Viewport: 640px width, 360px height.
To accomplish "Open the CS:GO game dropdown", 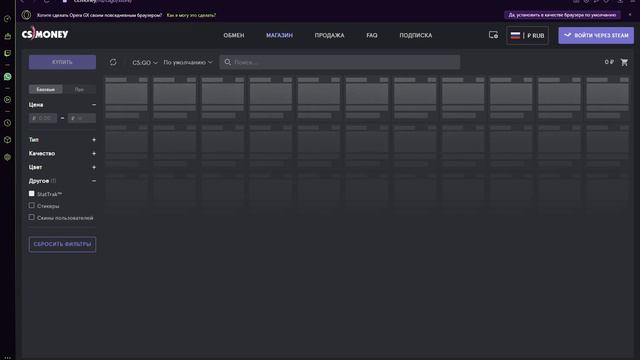I will pyautogui.click(x=144, y=62).
